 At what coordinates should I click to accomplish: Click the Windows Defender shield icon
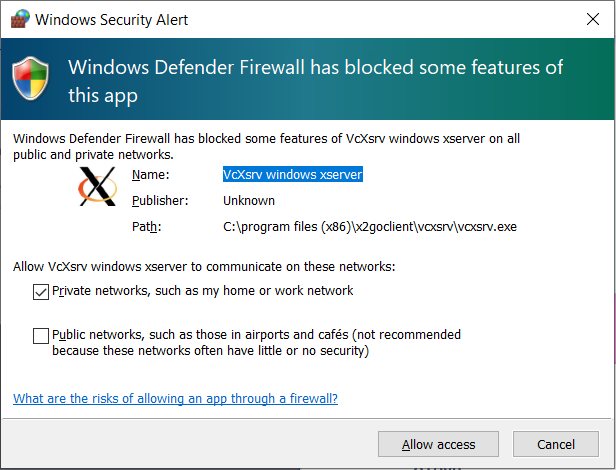point(31,78)
